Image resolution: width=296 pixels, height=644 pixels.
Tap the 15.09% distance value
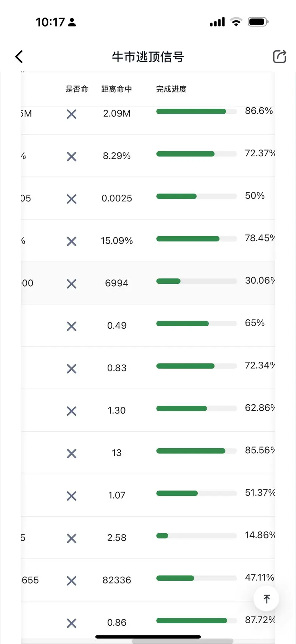pos(117,241)
